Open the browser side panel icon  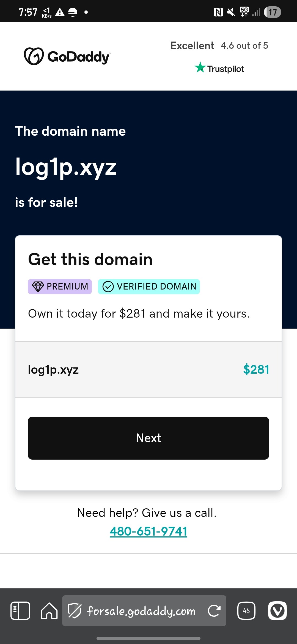click(x=20, y=611)
